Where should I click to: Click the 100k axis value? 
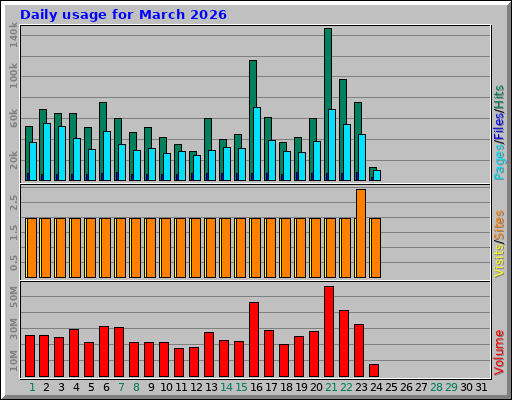[13, 76]
